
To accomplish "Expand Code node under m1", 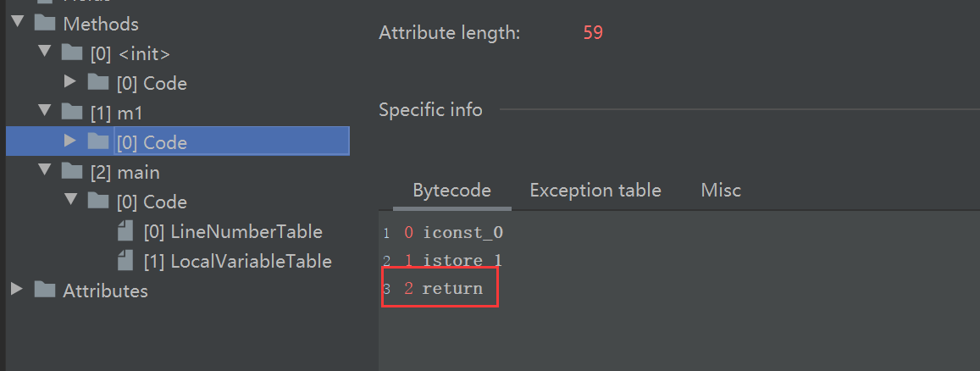I will click(x=70, y=142).
